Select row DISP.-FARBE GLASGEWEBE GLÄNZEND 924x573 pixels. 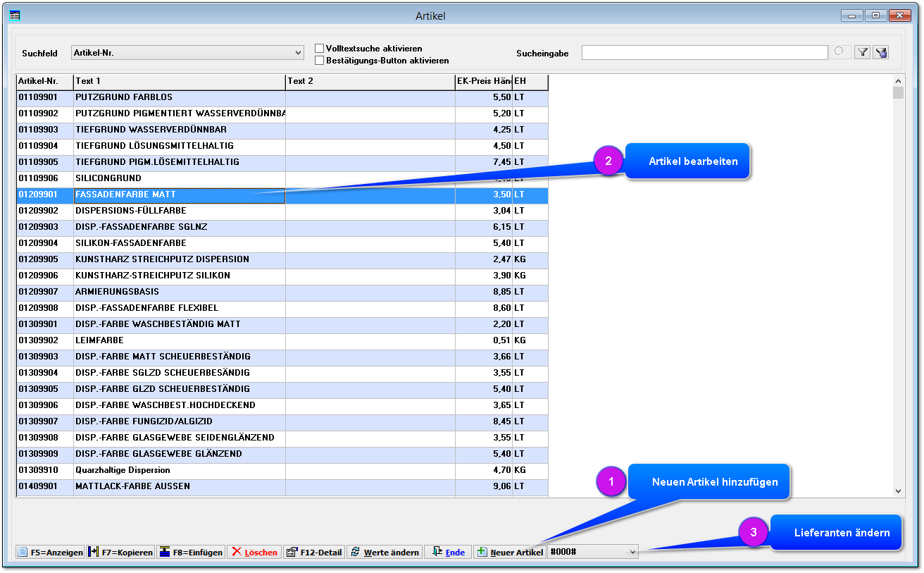coord(282,454)
